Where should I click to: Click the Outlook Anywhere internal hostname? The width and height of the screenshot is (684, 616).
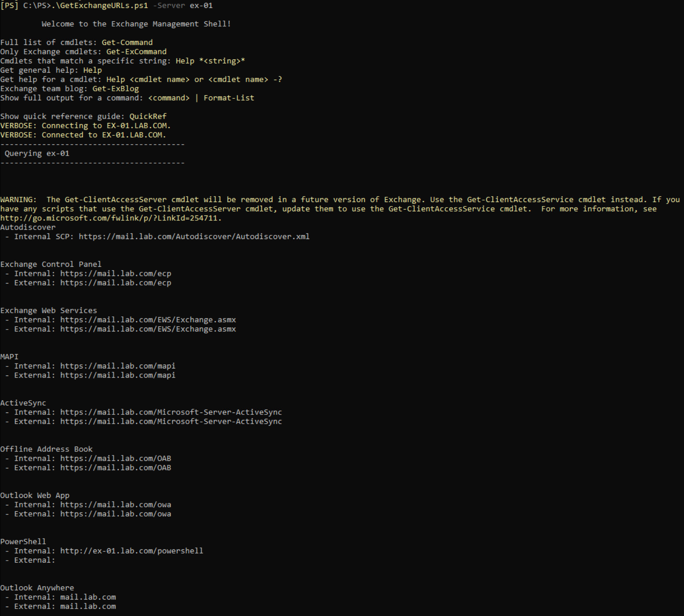(x=88, y=597)
